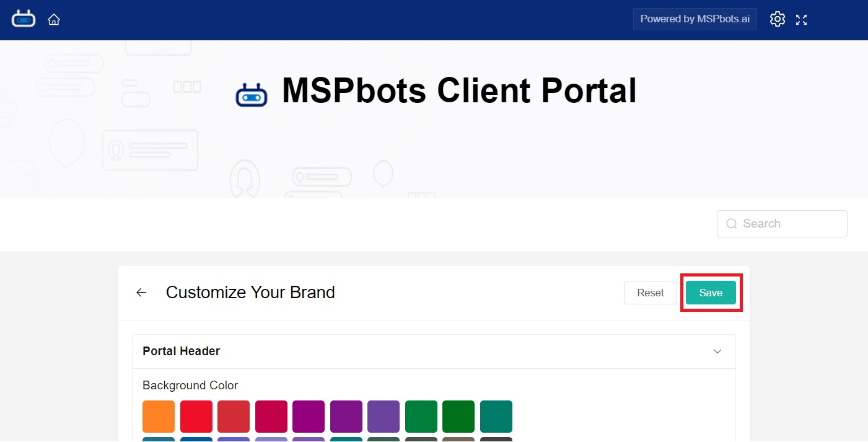Select the orange background color swatch
The width and height of the screenshot is (868, 442).
[x=159, y=416]
